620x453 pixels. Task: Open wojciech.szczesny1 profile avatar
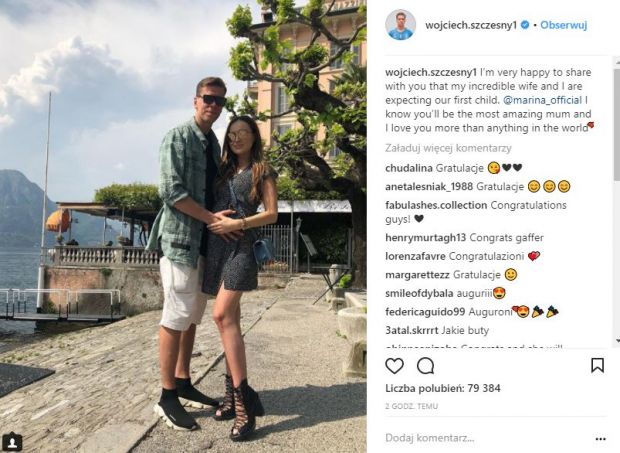400,25
